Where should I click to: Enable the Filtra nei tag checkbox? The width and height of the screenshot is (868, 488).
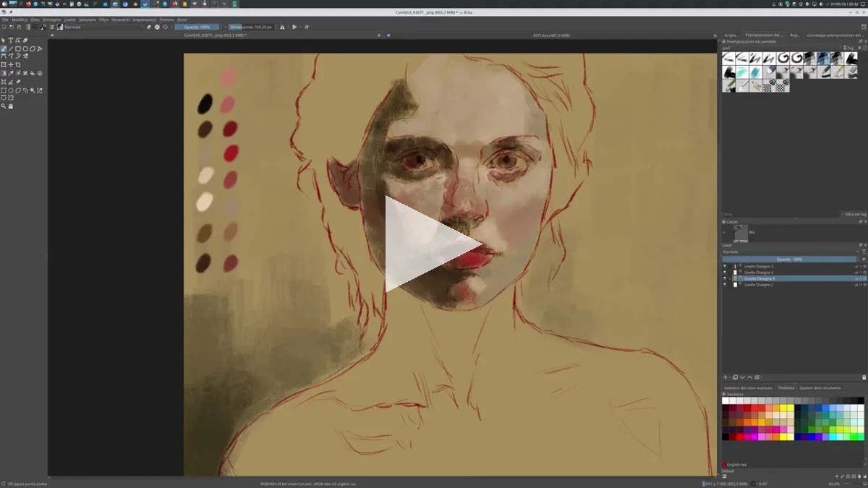[843, 214]
